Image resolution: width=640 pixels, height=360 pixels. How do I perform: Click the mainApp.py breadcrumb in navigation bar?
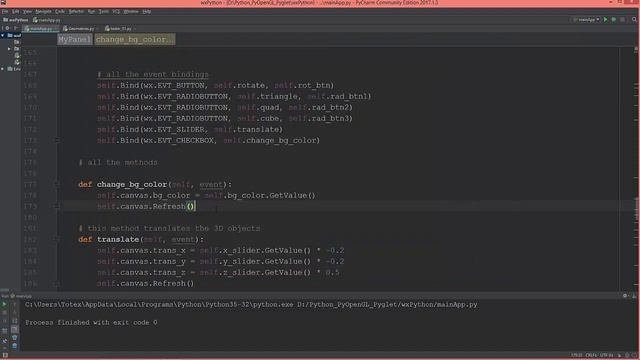coord(47,20)
